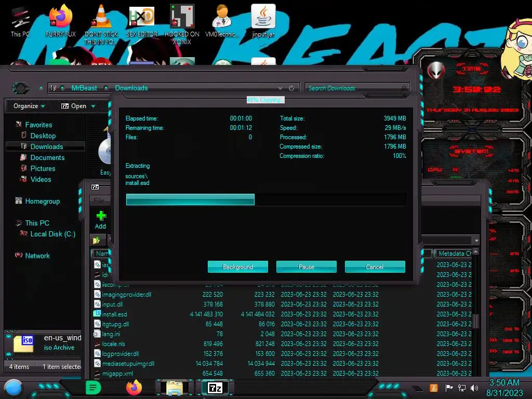
Task: Click MrBeast in the address breadcrumb
Action: click(84, 88)
